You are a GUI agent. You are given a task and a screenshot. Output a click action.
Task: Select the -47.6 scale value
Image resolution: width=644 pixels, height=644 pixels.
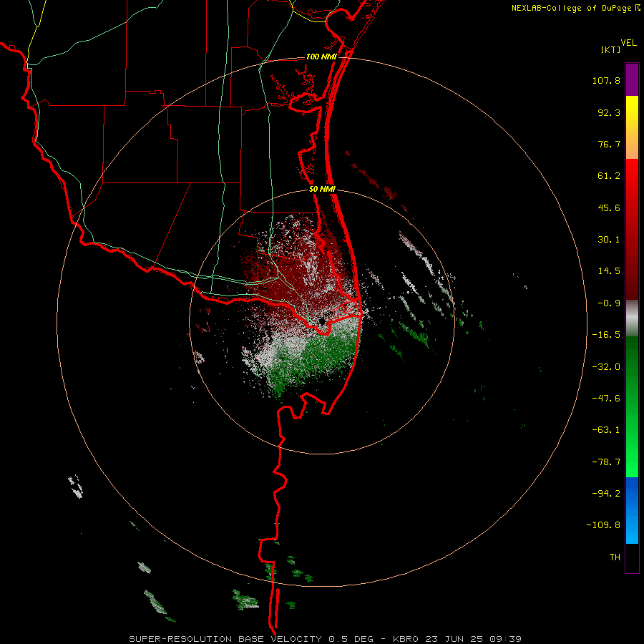[606, 399]
